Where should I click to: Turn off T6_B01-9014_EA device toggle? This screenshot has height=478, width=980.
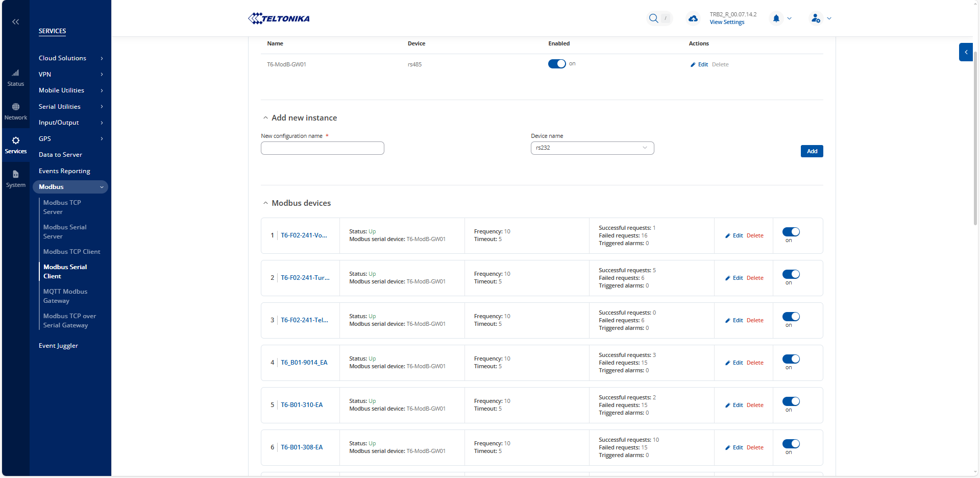[x=791, y=359]
